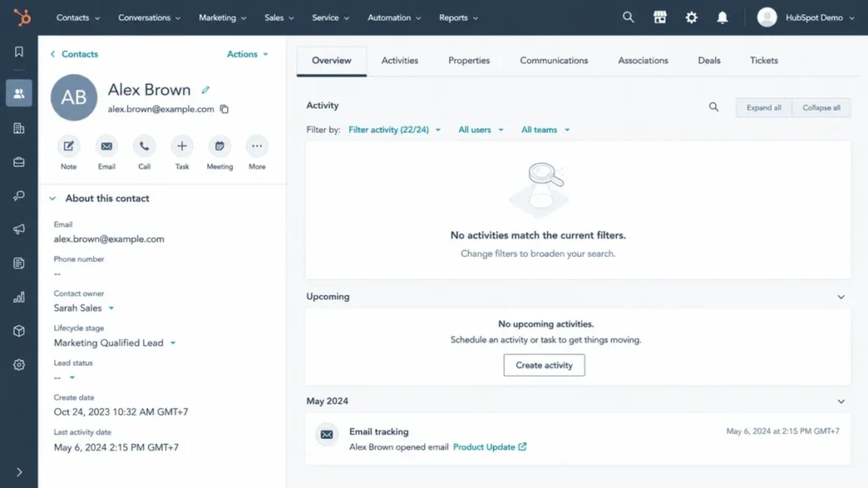Open the Sales menu
868x488 pixels.
tap(279, 18)
